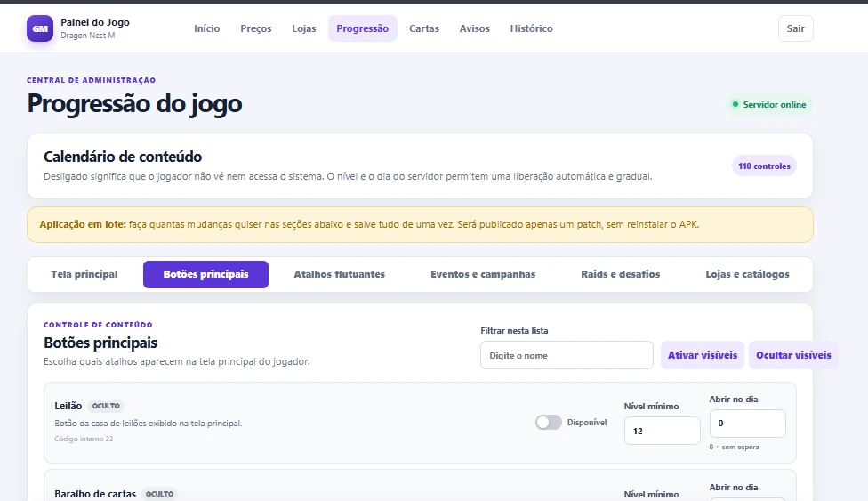View the Histórico page
The height and width of the screenshot is (501, 868).
pyautogui.click(x=532, y=28)
